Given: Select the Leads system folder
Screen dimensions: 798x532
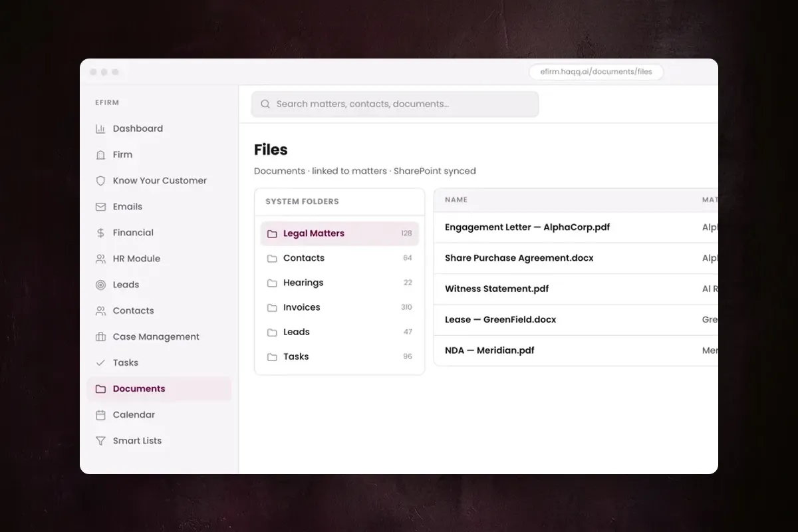Looking at the screenshot, I should pos(339,332).
